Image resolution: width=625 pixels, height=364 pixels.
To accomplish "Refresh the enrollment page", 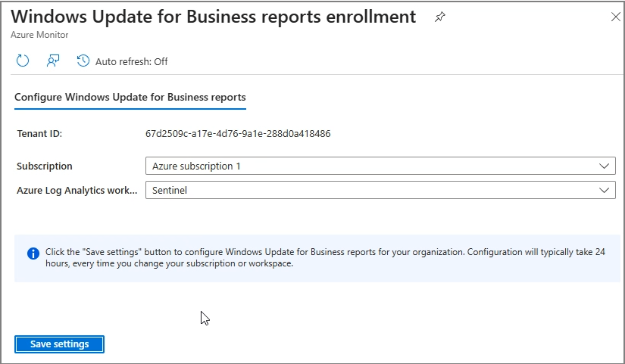I will pyautogui.click(x=23, y=61).
